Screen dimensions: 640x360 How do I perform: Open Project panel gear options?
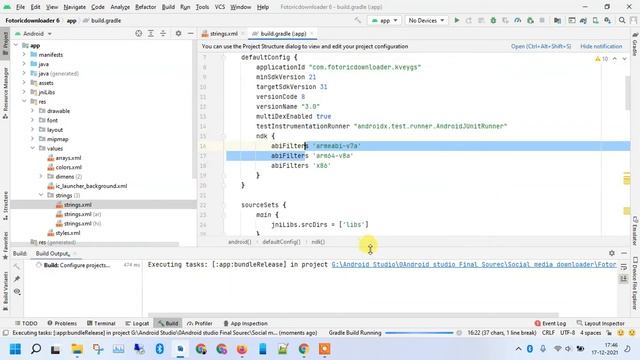178,33
